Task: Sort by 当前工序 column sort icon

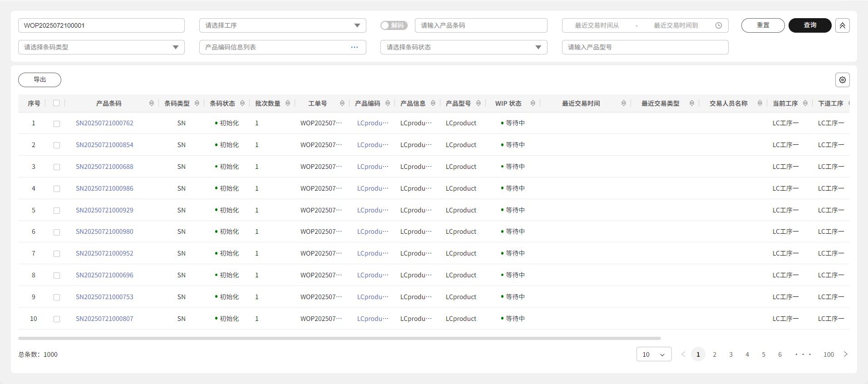Action: tap(805, 103)
